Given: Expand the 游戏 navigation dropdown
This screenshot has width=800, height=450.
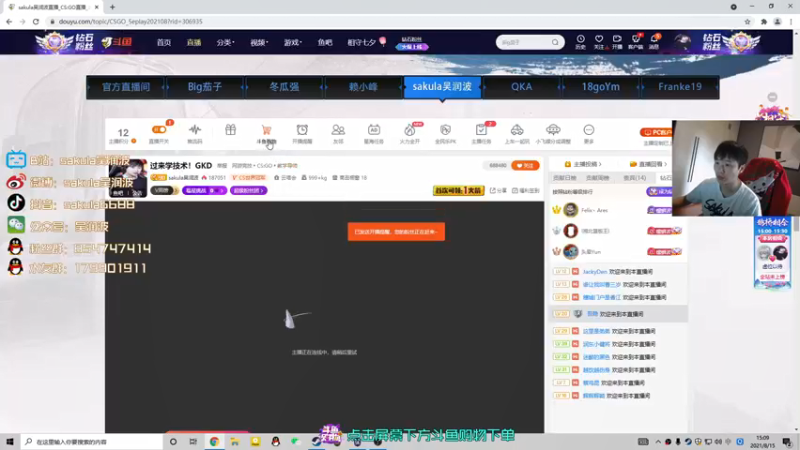Looking at the screenshot, I should click(292, 42).
